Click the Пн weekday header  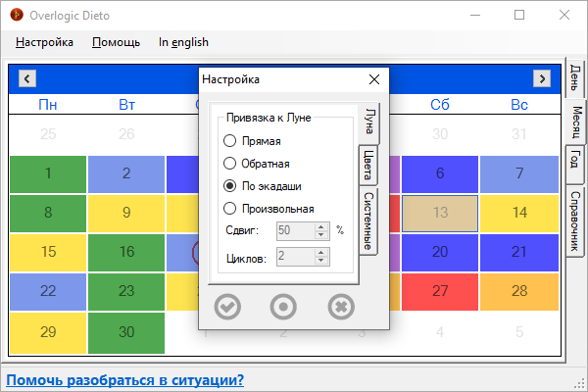pos(48,105)
